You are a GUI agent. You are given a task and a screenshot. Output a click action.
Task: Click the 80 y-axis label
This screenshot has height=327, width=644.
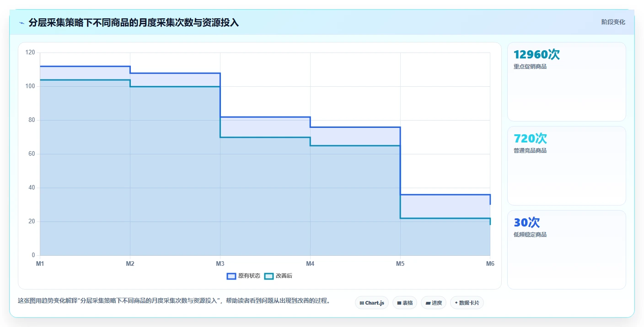[x=32, y=120]
